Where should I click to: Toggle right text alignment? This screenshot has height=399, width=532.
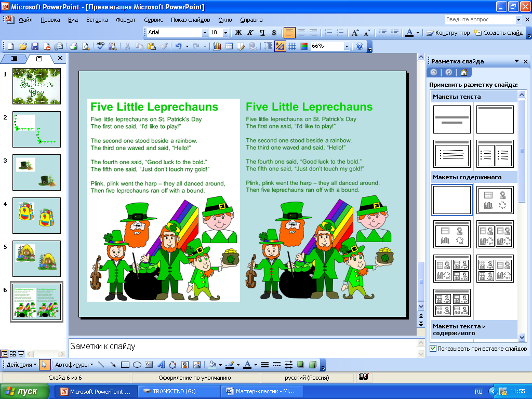313,33
